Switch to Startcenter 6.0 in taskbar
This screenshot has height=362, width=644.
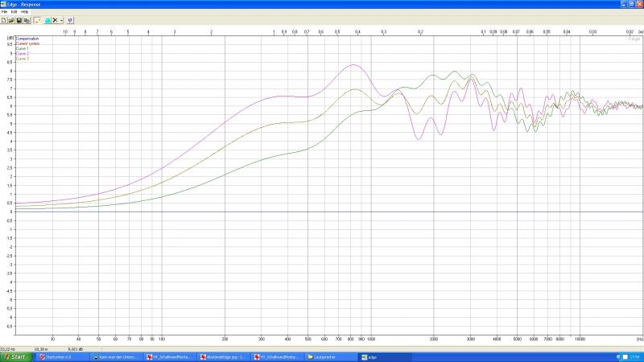pyautogui.click(x=60, y=356)
